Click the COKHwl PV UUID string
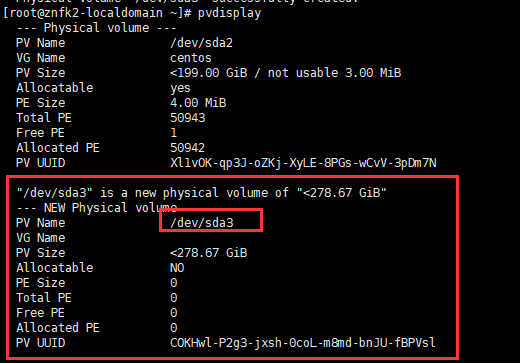 303,343
